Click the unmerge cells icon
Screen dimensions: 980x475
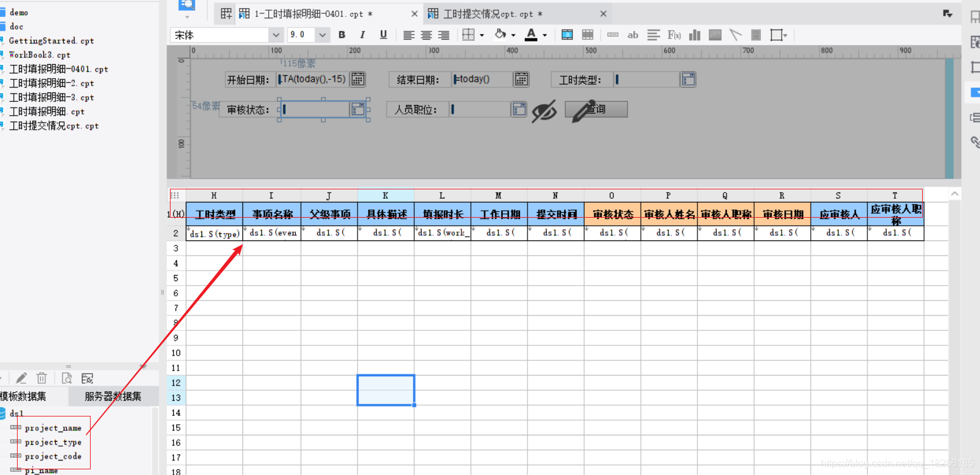pos(587,35)
